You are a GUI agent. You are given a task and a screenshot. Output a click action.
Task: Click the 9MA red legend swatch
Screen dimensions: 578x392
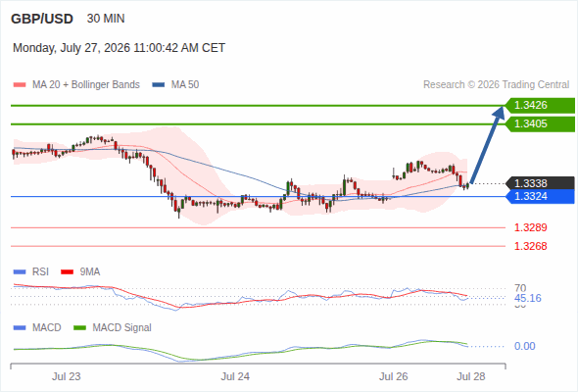67,272
